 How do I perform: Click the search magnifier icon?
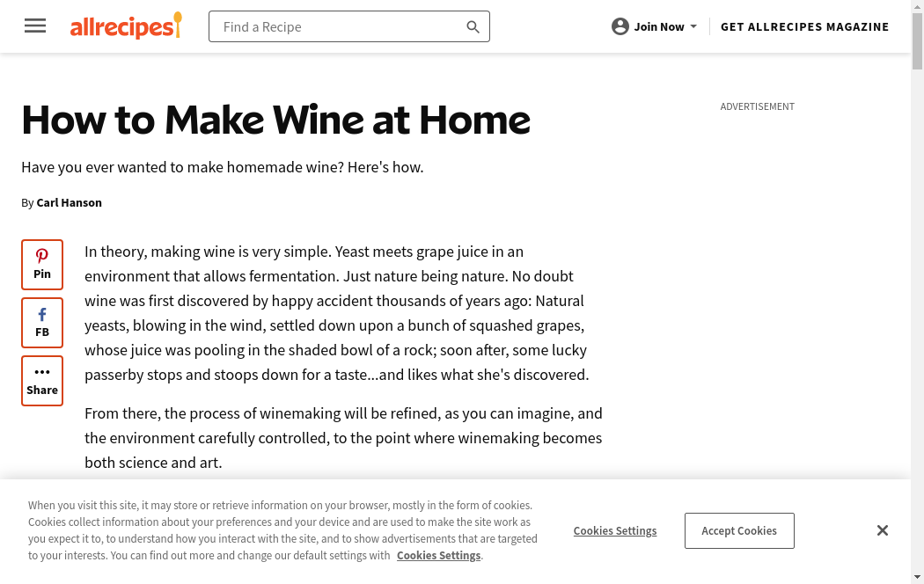pos(473,27)
